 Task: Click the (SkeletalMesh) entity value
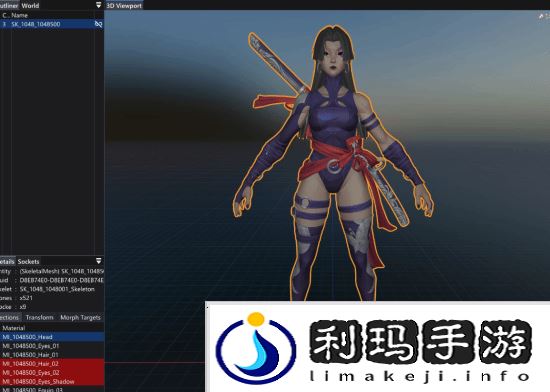(x=62, y=271)
